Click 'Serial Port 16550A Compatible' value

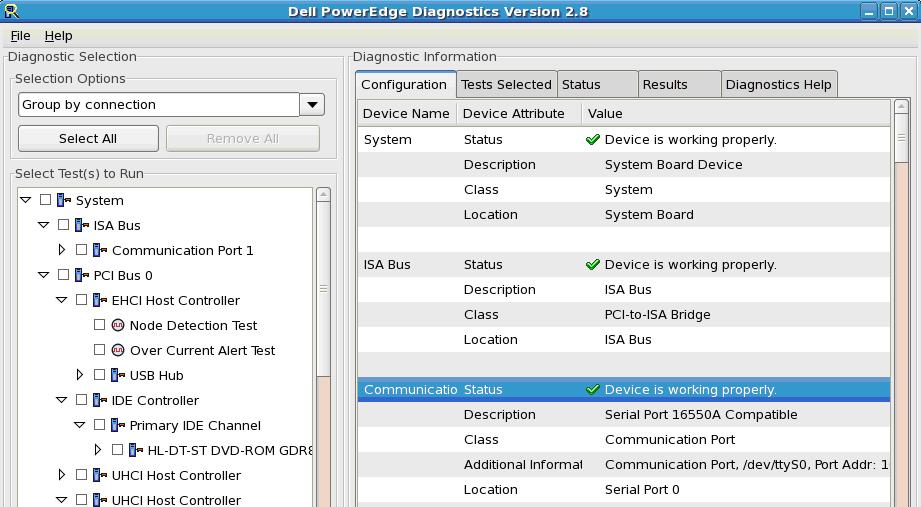pyautogui.click(x=701, y=414)
